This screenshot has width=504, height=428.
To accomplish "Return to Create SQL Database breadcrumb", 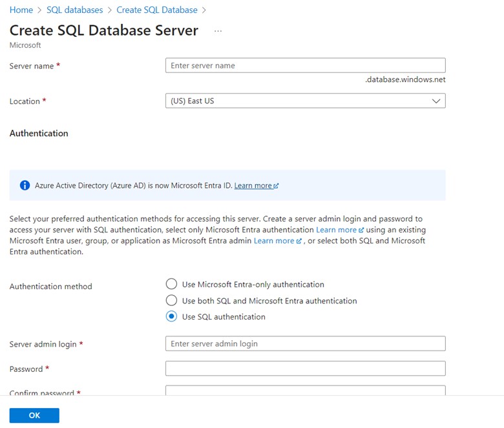I will (x=157, y=10).
